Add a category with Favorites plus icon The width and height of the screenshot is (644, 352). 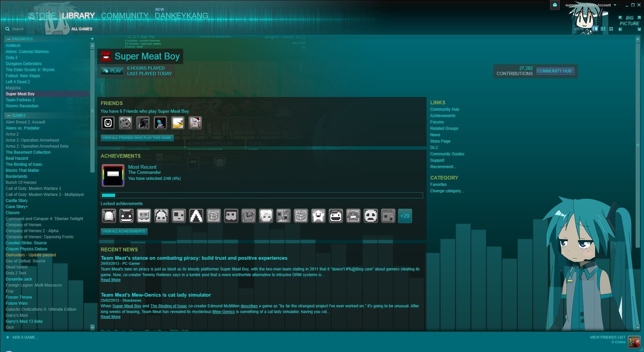92,39
